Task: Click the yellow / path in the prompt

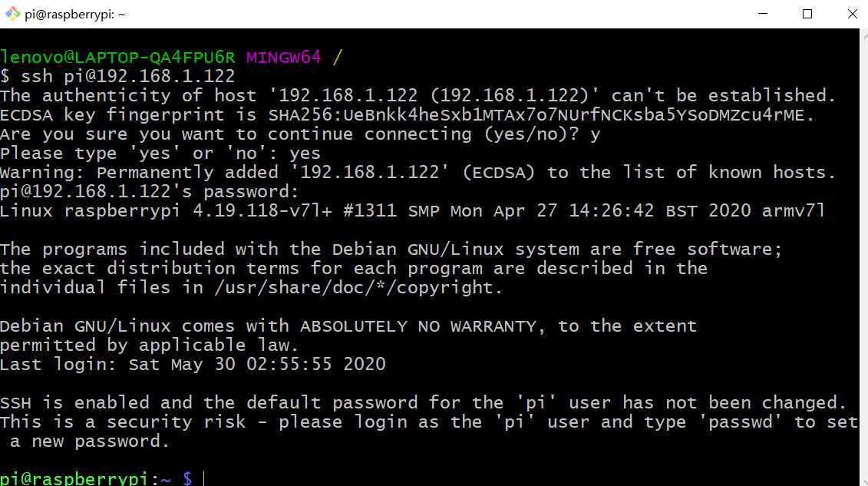Action: 337,57
